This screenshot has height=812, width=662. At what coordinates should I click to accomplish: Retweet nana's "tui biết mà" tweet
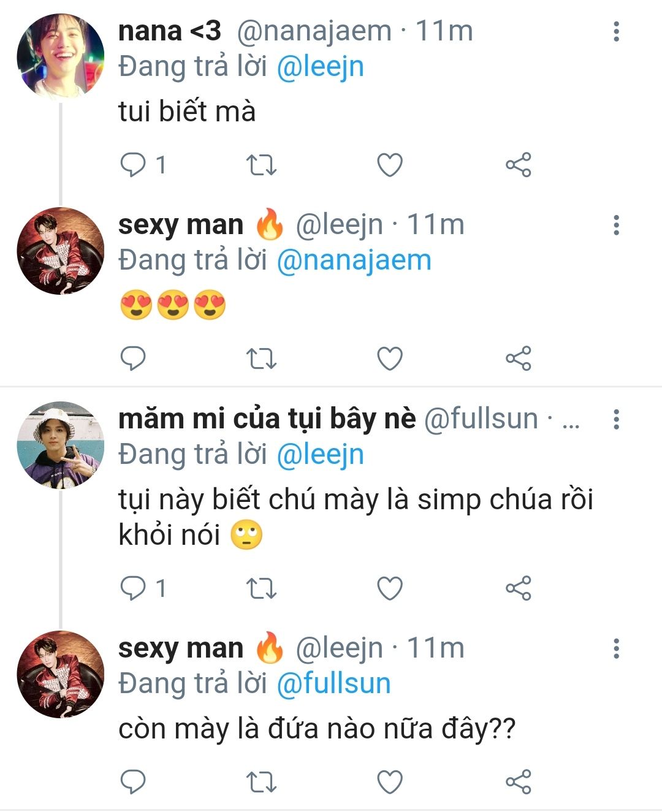point(261,165)
